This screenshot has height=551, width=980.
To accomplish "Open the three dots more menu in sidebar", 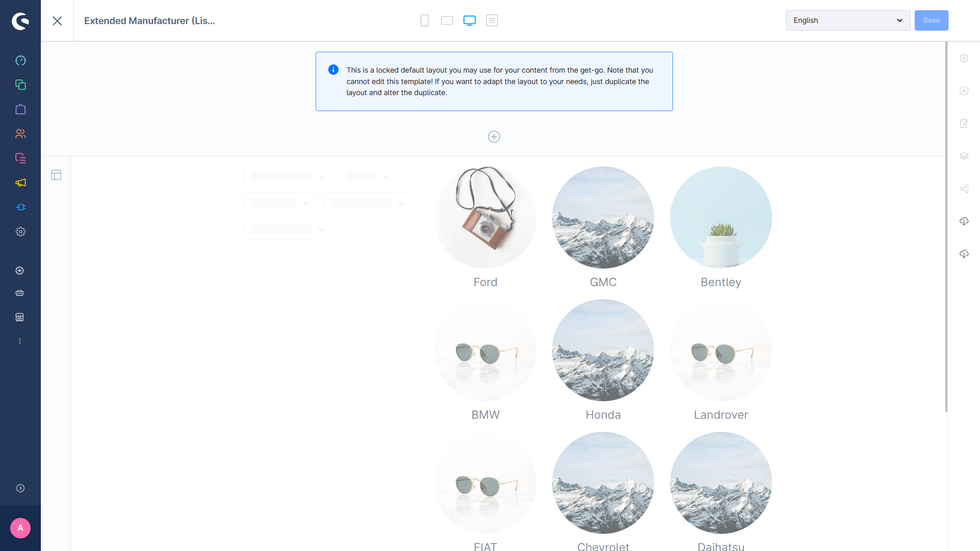I will (20, 341).
